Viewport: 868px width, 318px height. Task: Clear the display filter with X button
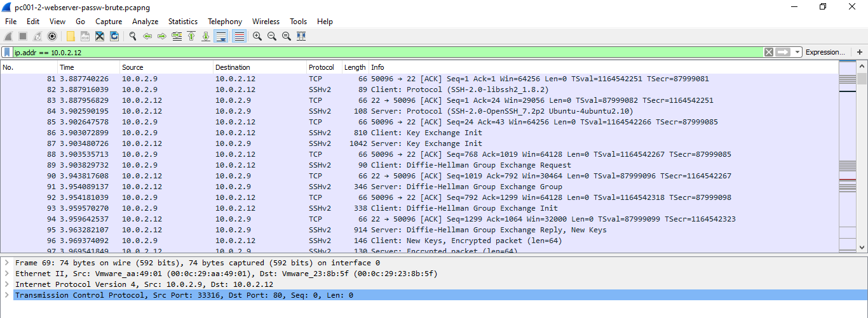point(769,52)
